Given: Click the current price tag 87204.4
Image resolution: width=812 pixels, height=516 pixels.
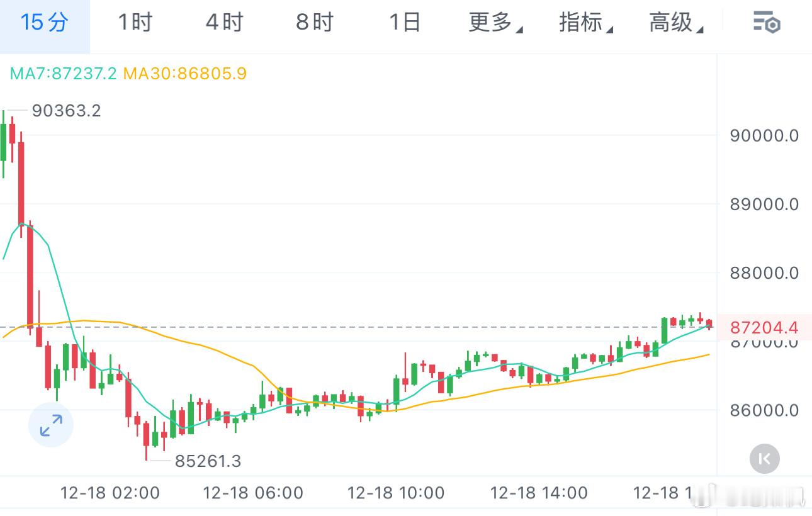Looking at the screenshot, I should [x=765, y=327].
